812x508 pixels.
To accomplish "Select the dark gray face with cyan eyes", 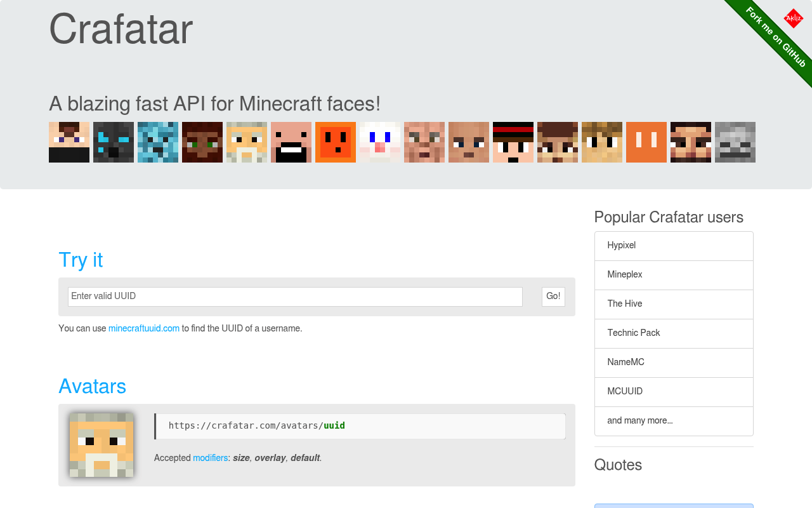I will pyautogui.click(x=114, y=142).
